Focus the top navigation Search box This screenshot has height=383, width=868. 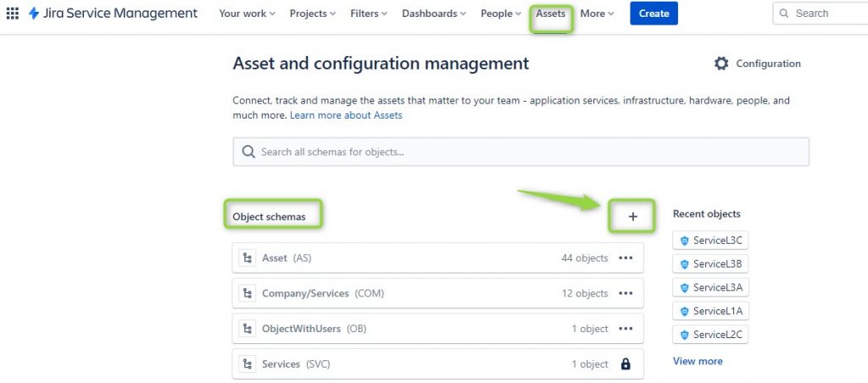820,14
